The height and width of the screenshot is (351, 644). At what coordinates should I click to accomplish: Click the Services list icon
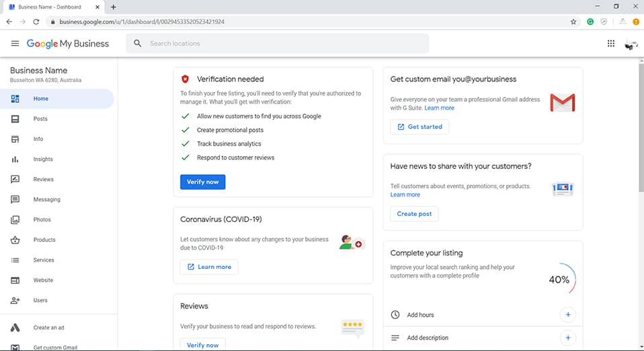(15, 260)
